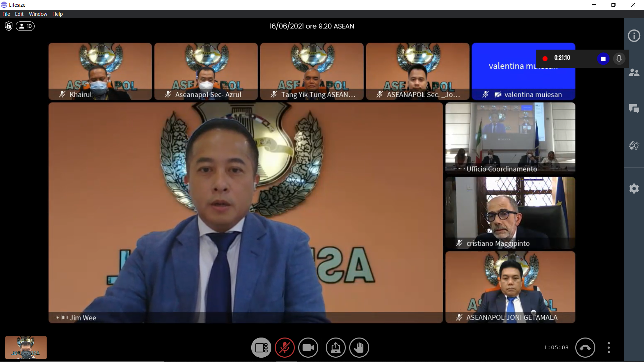Raise hand using the hand icon
This screenshot has width=644, height=362.
click(x=359, y=348)
